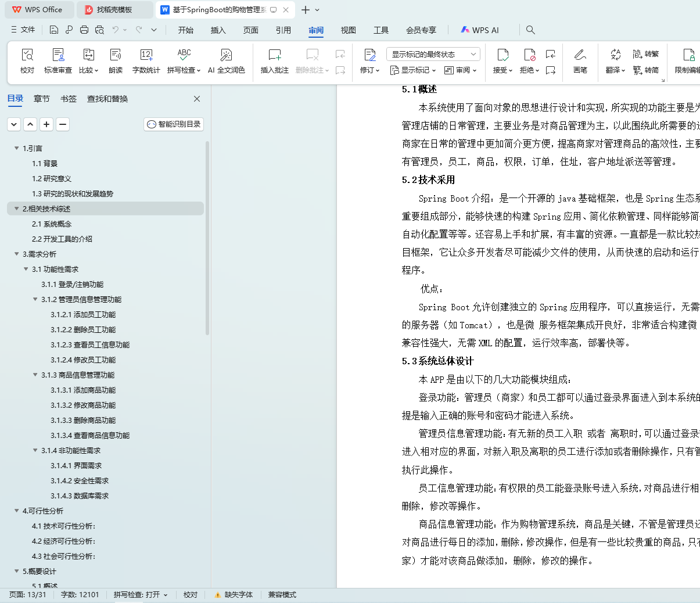Screen dimensions: 700x603
Task: Switch to 书签 navigation tab
Action: tap(69, 99)
